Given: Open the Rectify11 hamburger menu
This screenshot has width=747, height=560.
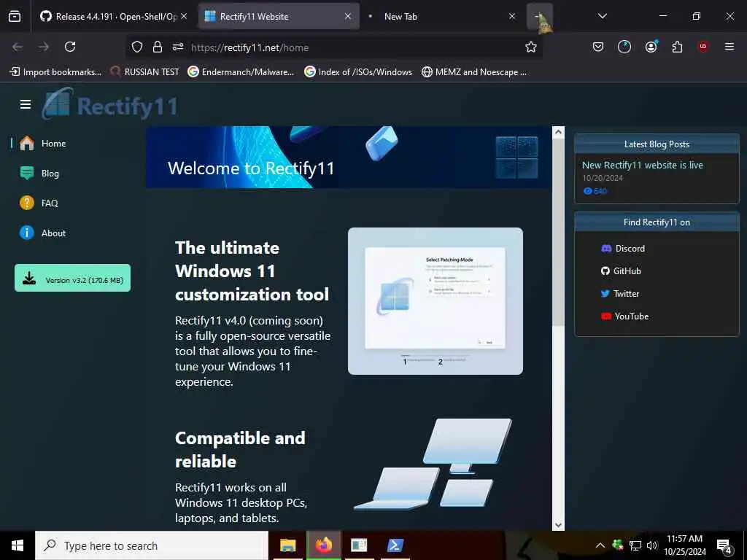Looking at the screenshot, I should coord(26,104).
